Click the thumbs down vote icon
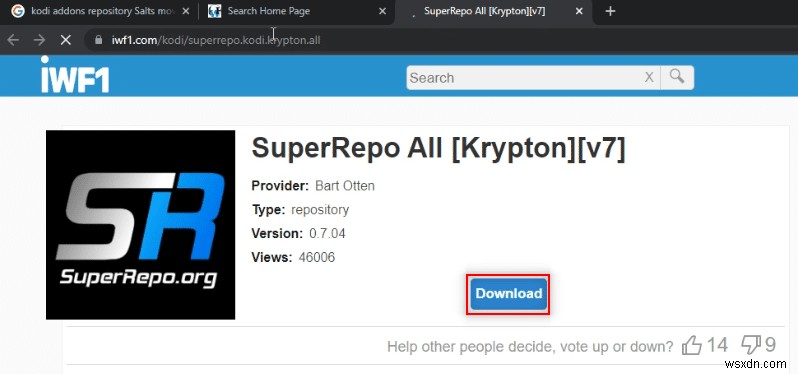Viewport: 798px width, 374px height. (x=751, y=345)
